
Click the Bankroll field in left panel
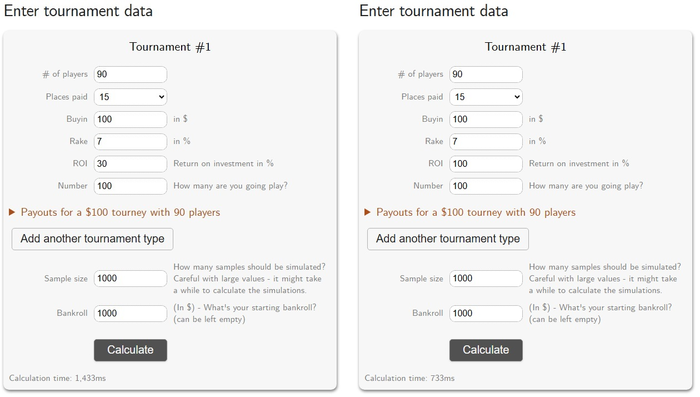point(130,313)
